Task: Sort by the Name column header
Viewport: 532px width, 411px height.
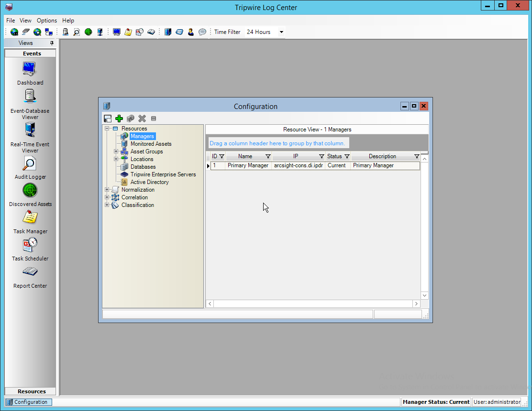Action: [x=245, y=156]
